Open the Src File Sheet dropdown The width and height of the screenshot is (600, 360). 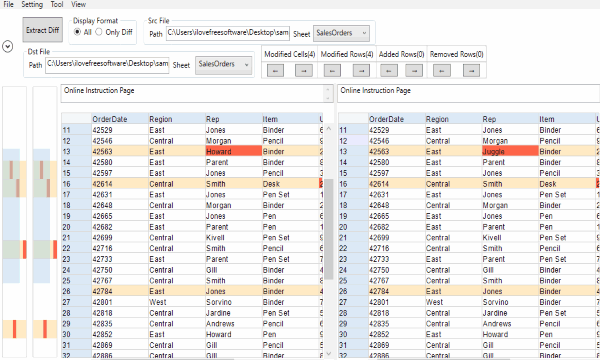tap(341, 33)
